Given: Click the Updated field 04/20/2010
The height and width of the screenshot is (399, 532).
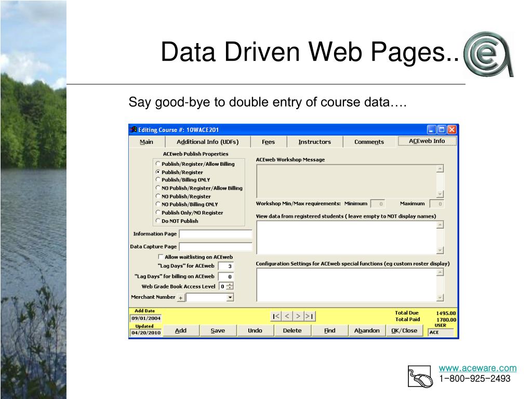Looking at the screenshot, I should click(x=146, y=332).
